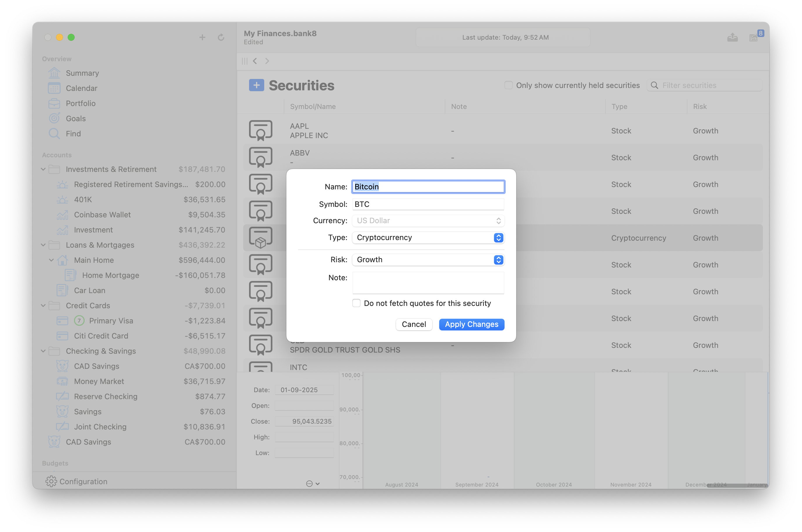
Task: Click Cancel button in dialog
Action: point(414,324)
